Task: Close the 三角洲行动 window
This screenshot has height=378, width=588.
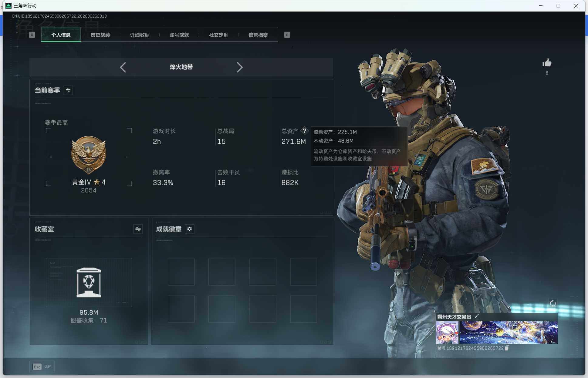Action: 576,6
